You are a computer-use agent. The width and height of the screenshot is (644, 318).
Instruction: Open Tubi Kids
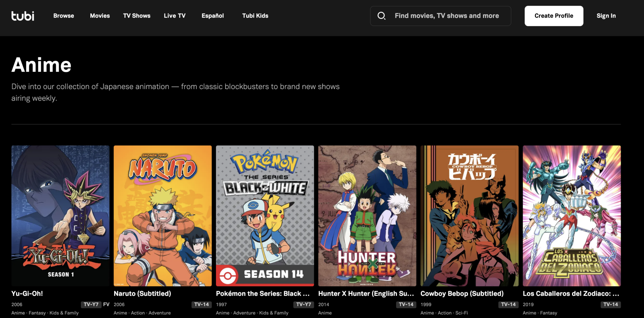[255, 15]
